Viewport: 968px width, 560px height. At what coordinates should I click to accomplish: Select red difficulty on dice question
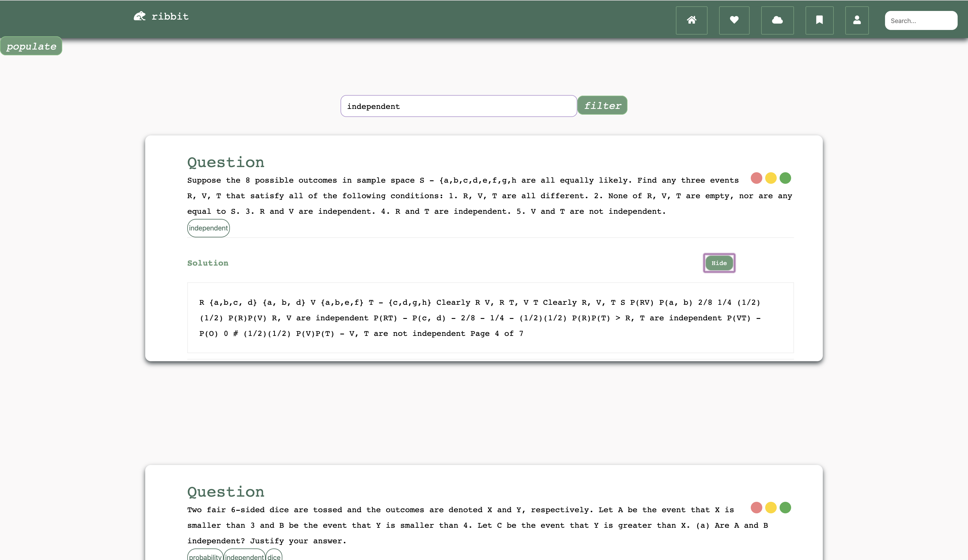[756, 508]
